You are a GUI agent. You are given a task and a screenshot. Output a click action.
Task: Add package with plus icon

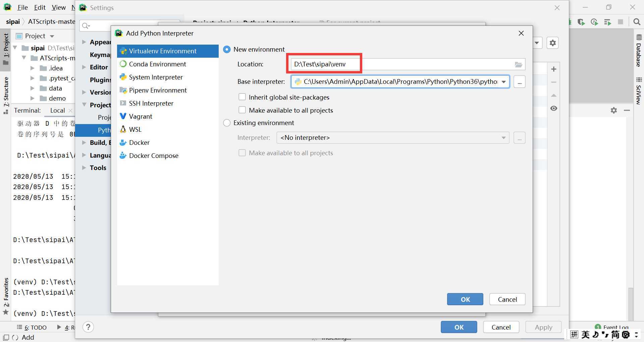[x=554, y=69]
